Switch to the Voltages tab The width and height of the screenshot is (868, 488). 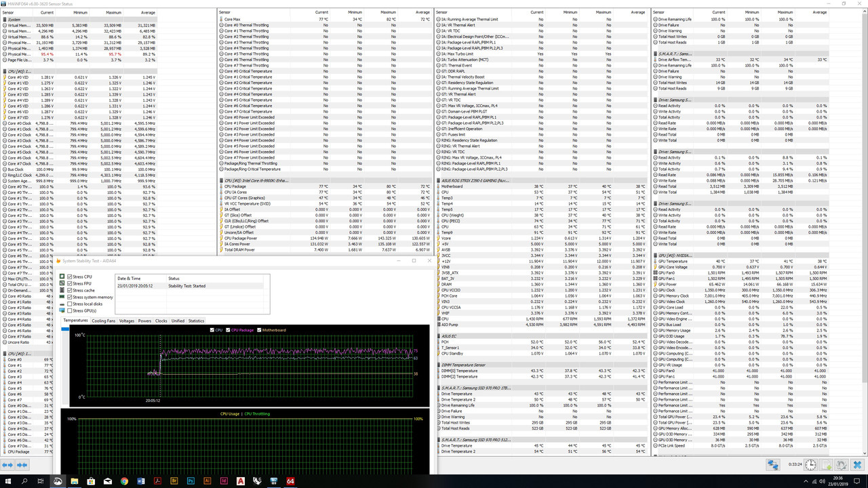pyautogui.click(x=127, y=321)
